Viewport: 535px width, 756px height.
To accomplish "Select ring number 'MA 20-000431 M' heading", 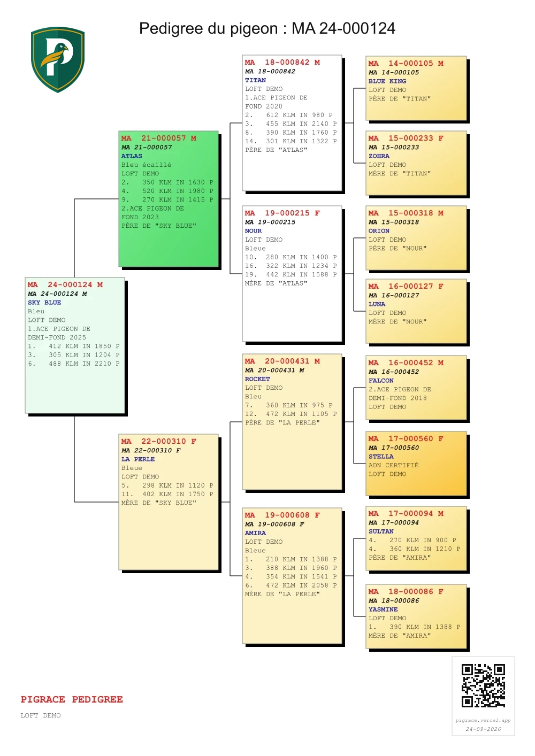I will [x=282, y=361].
